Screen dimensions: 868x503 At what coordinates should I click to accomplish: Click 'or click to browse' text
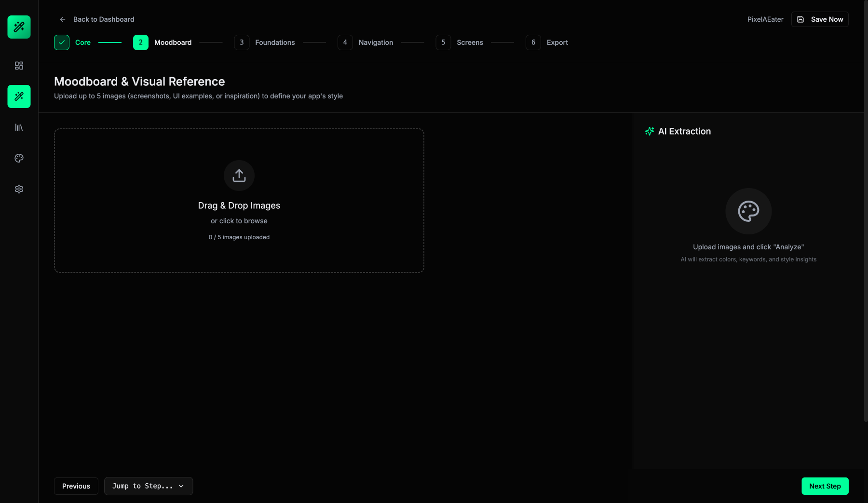click(x=239, y=221)
